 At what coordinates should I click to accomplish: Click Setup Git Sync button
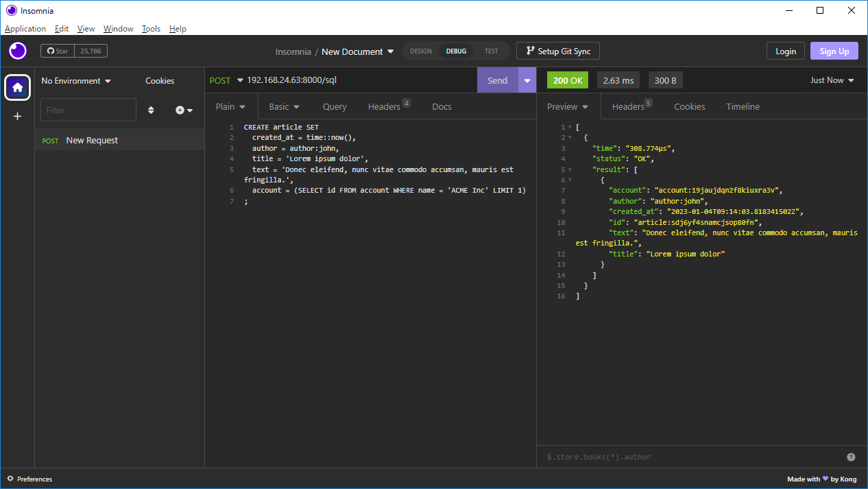[x=558, y=51]
